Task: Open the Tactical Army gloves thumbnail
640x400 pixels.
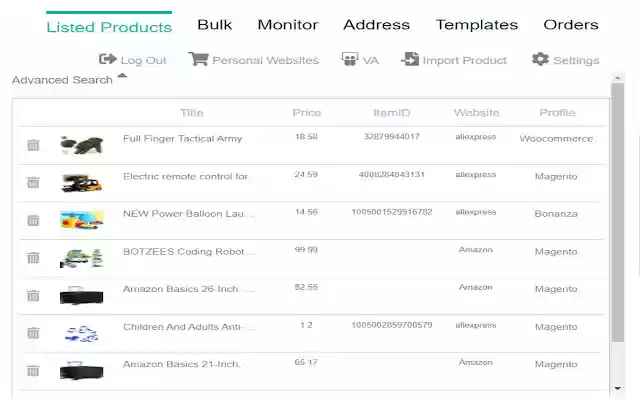Action: [82, 145]
